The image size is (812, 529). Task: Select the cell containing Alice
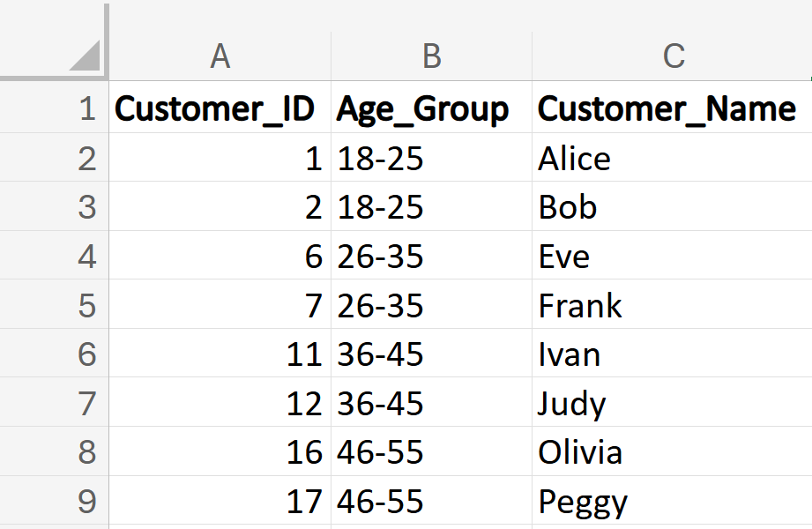click(575, 159)
